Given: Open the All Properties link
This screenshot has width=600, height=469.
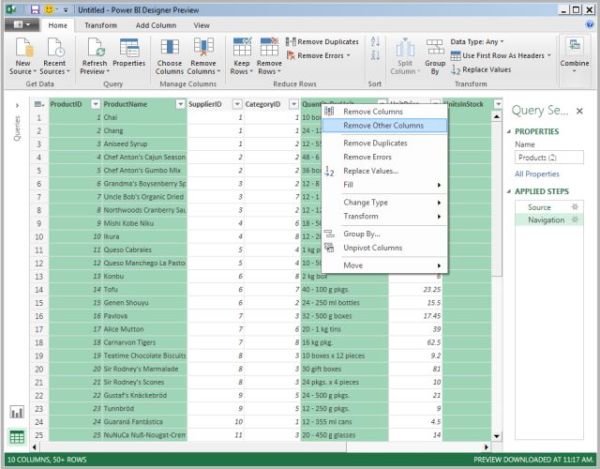Looking at the screenshot, I should [x=537, y=174].
